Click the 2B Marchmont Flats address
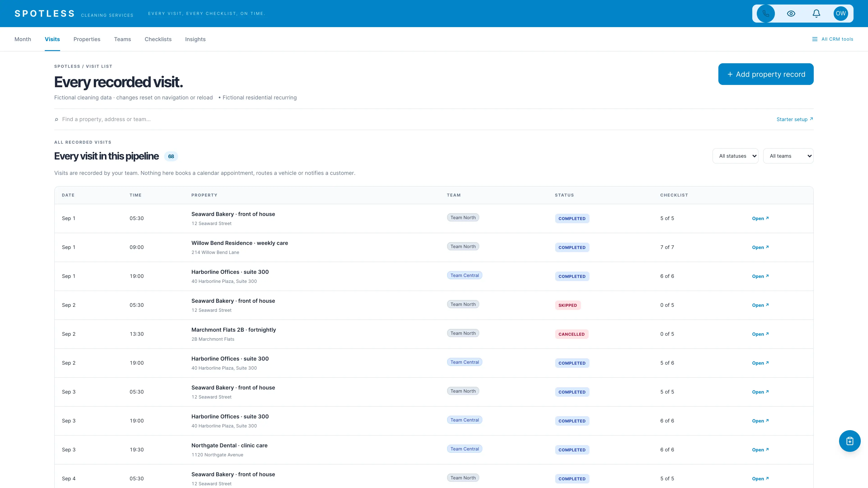The height and width of the screenshot is (488, 868). pos(213,339)
